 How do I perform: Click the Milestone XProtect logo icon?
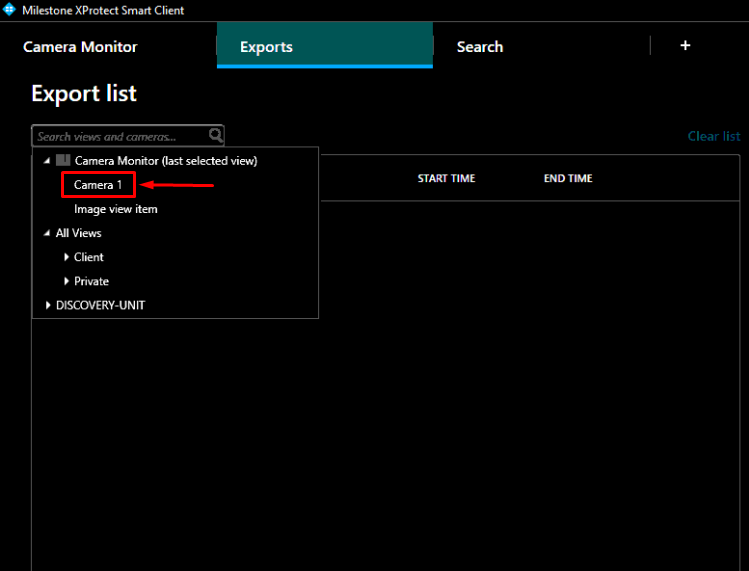point(10,10)
